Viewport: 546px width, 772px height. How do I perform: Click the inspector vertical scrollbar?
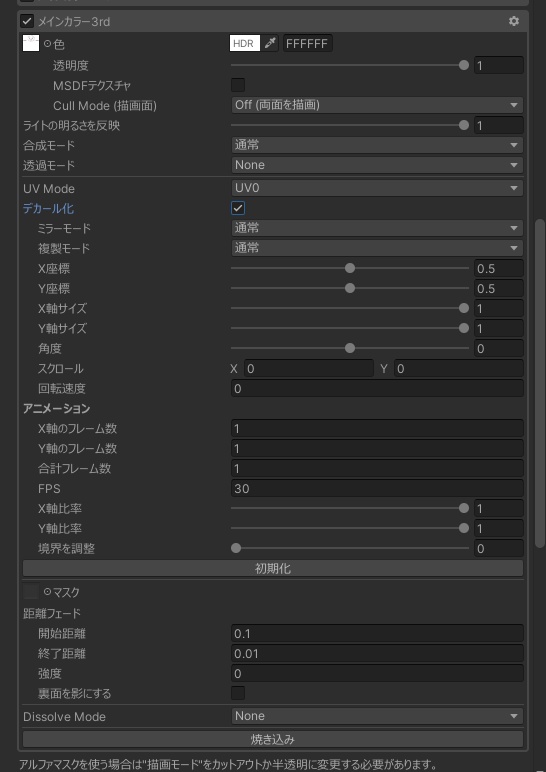point(540,383)
